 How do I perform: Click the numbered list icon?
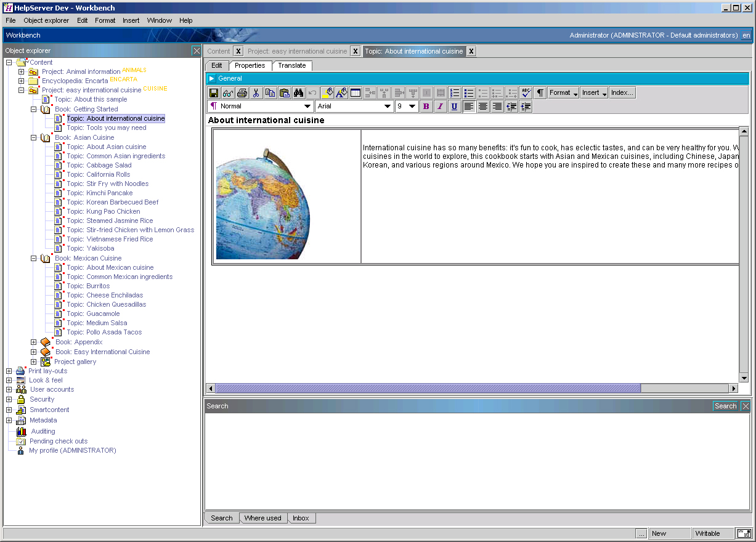[455, 93]
